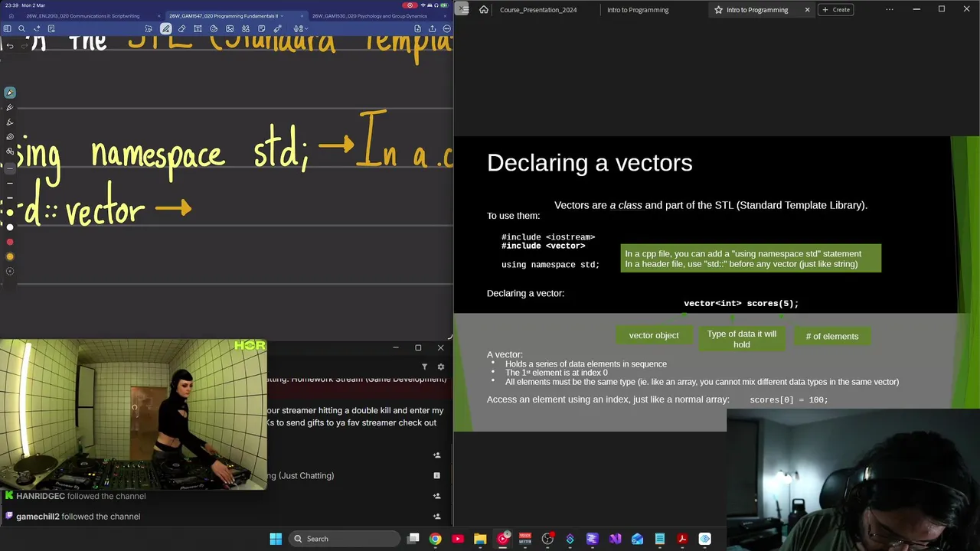Pick the yellow pen color swatch
980x551 pixels.
10,213
